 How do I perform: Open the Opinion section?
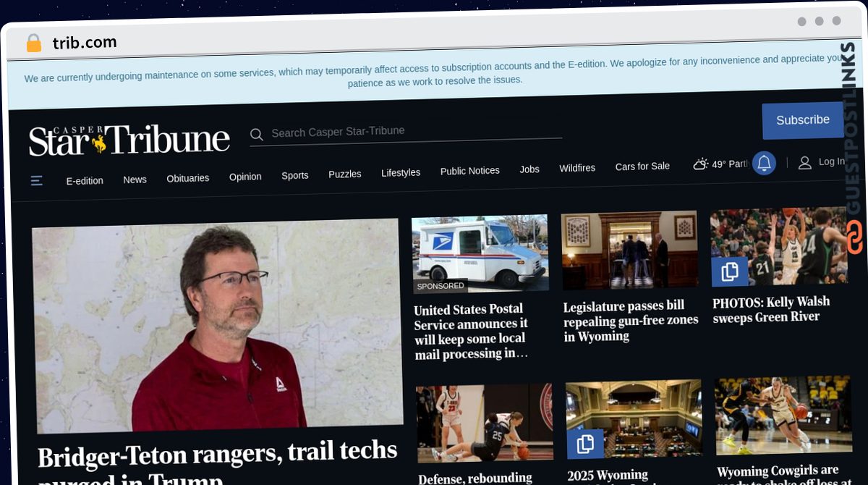tap(245, 176)
